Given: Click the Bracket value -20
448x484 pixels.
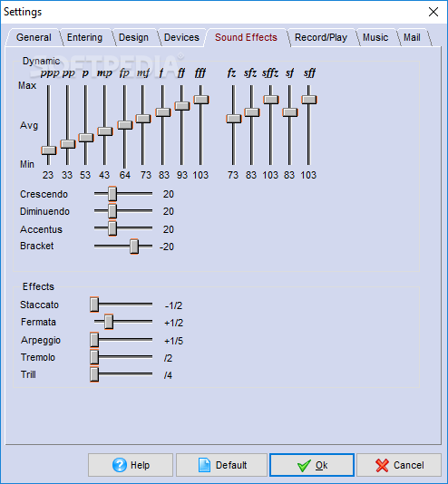Looking at the screenshot, I should [167, 247].
